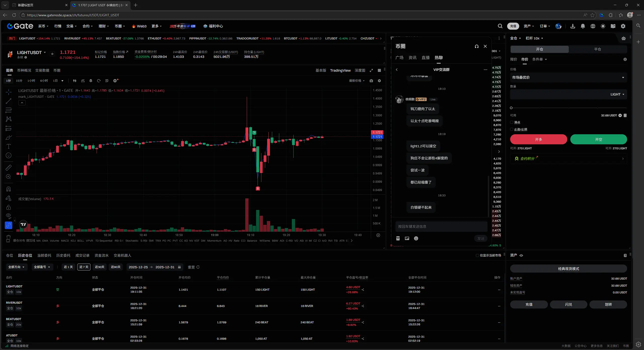Enable the 滑点 checkbox
The width and height of the screenshot is (644, 350).
click(x=511, y=122)
